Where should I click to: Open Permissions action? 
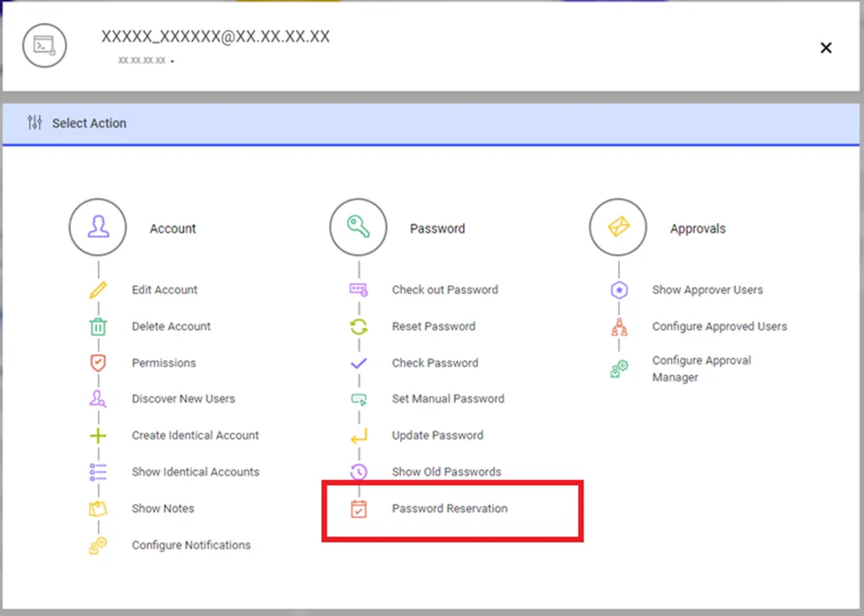click(x=164, y=363)
